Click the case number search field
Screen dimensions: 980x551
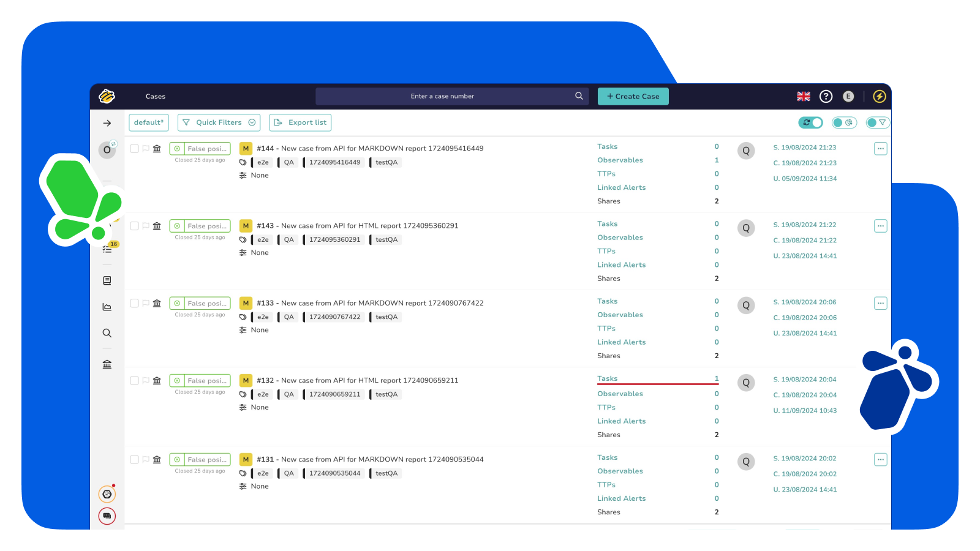[x=442, y=96]
